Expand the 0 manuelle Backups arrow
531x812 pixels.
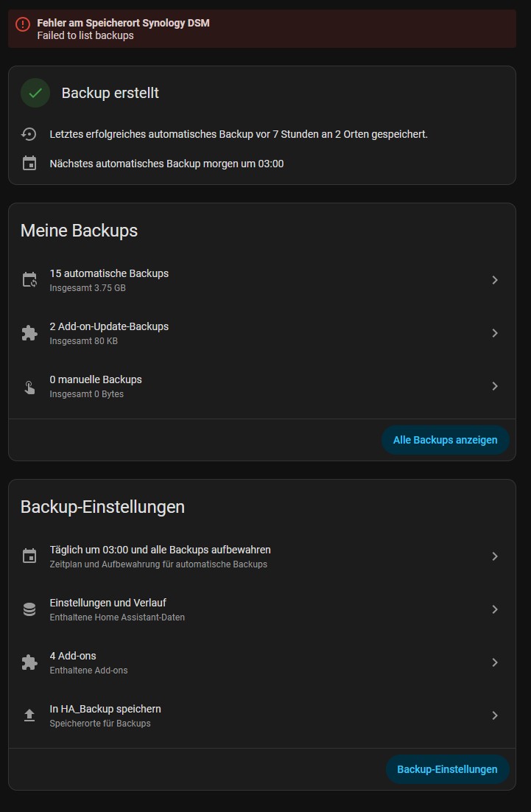coord(495,386)
